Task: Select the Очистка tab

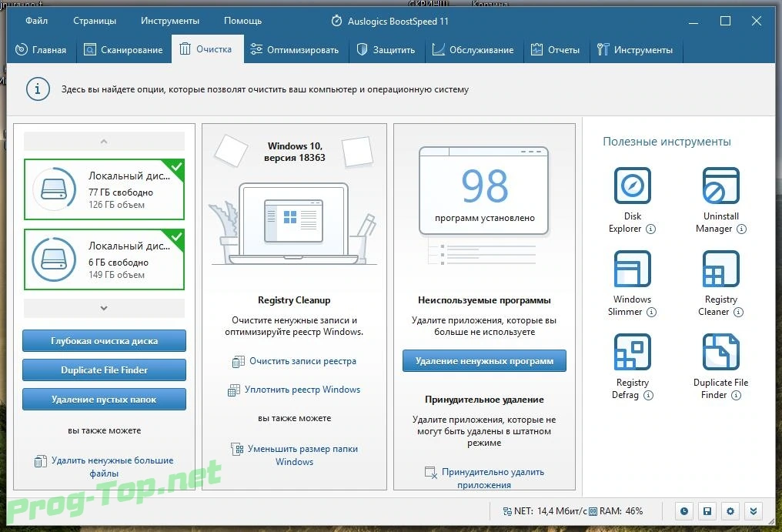Action: pos(208,49)
